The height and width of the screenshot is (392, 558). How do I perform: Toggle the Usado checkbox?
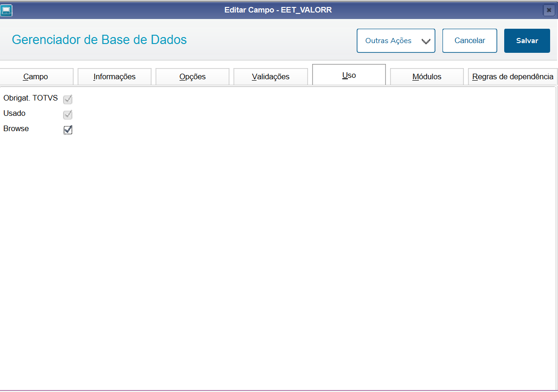tap(68, 114)
